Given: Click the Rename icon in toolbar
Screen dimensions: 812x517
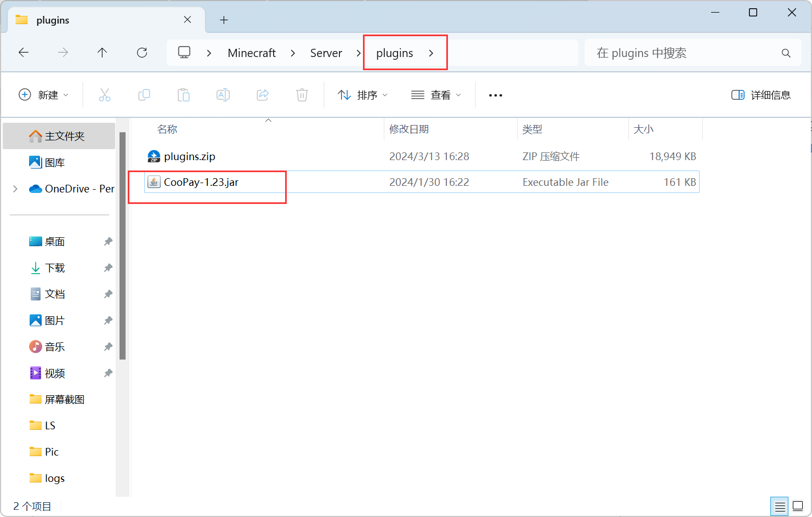Looking at the screenshot, I should [223, 95].
